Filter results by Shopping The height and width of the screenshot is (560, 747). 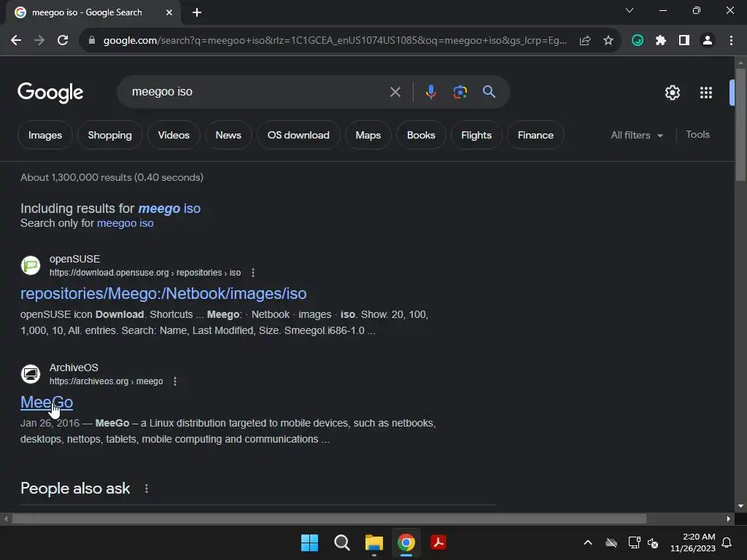[x=109, y=135]
